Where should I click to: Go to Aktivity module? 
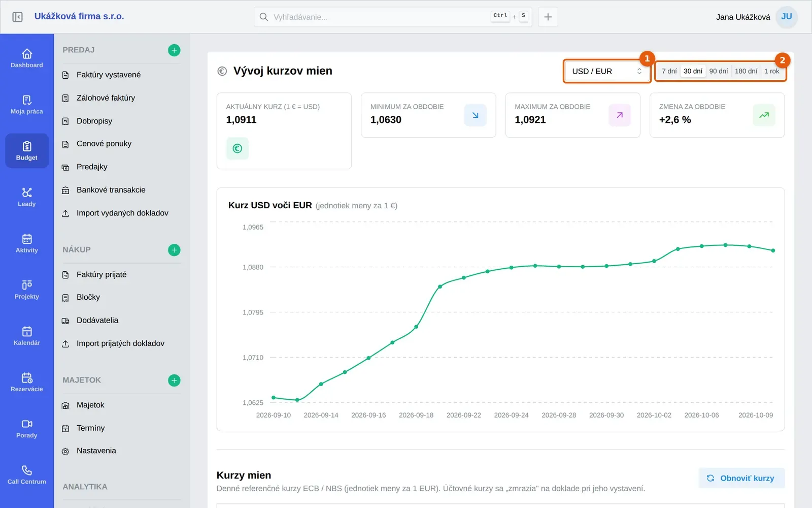tap(27, 243)
